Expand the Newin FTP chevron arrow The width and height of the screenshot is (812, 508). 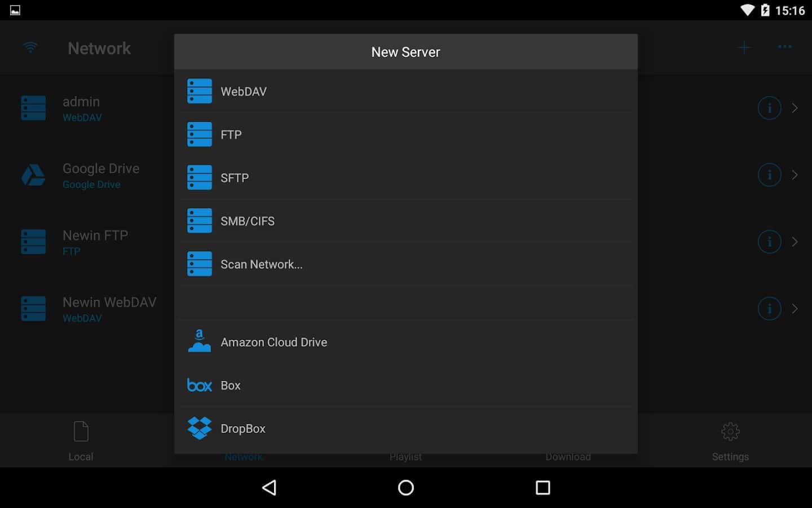795,242
